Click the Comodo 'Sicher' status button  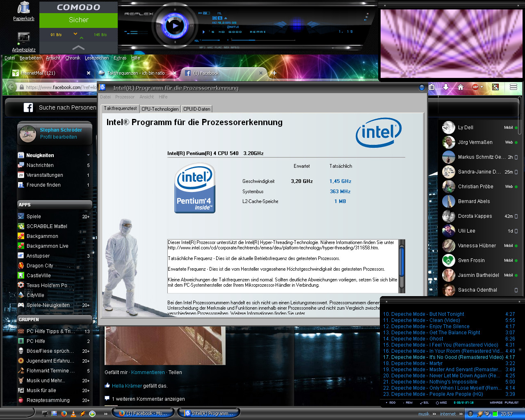tap(78, 20)
